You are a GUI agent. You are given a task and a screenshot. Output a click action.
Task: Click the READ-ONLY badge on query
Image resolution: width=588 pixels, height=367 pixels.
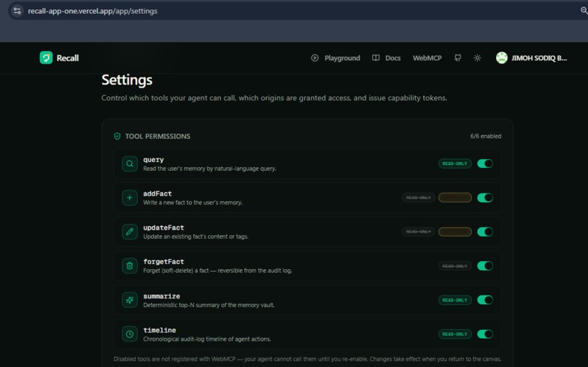click(455, 163)
